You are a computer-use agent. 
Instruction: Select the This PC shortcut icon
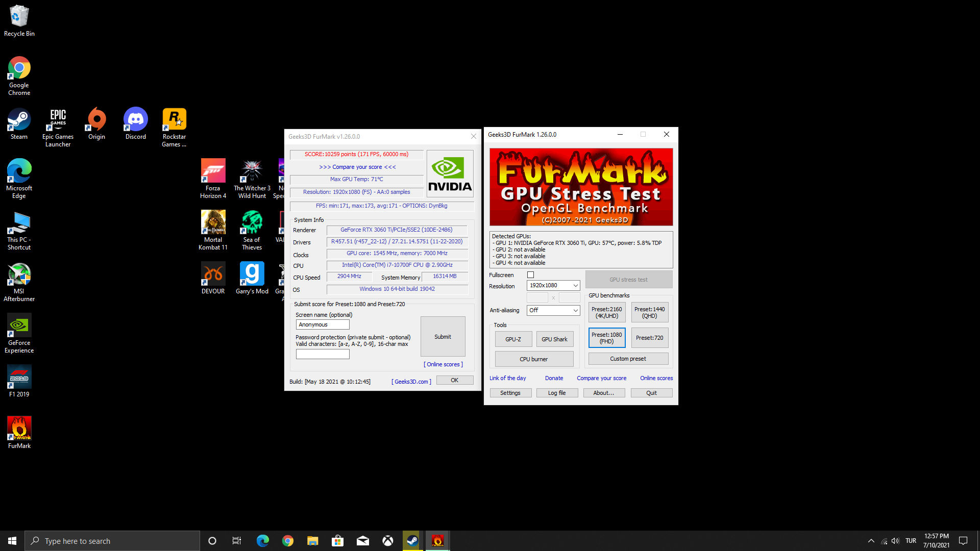[x=19, y=231]
